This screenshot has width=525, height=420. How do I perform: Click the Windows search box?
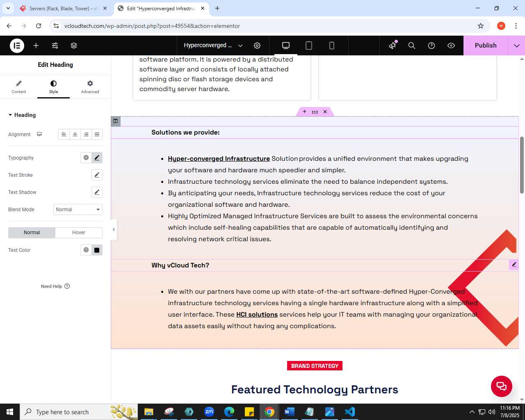(78, 412)
